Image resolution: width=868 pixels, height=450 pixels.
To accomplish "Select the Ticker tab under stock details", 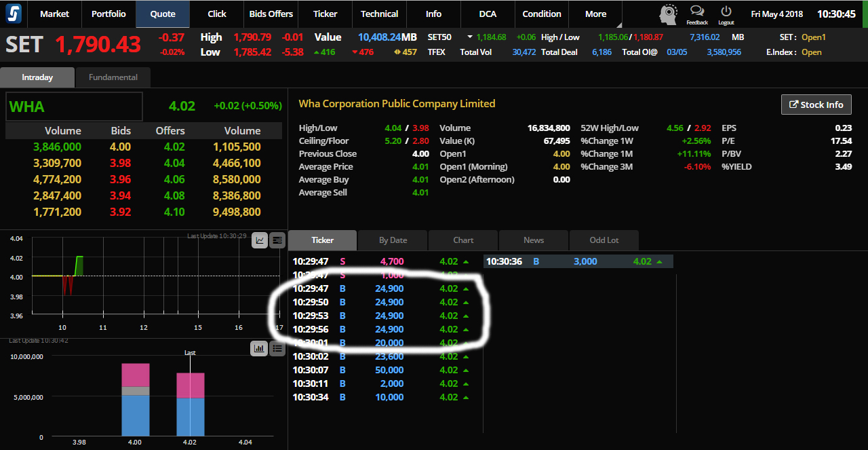I will pos(322,240).
